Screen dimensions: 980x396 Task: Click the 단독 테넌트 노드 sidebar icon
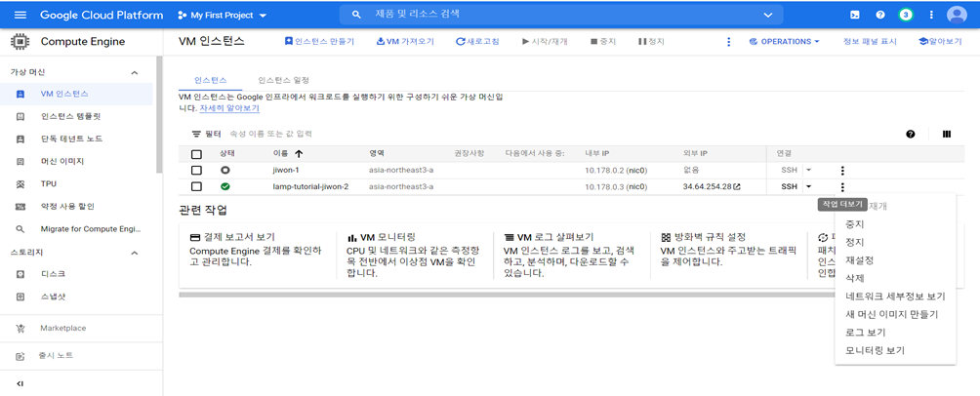(20, 139)
